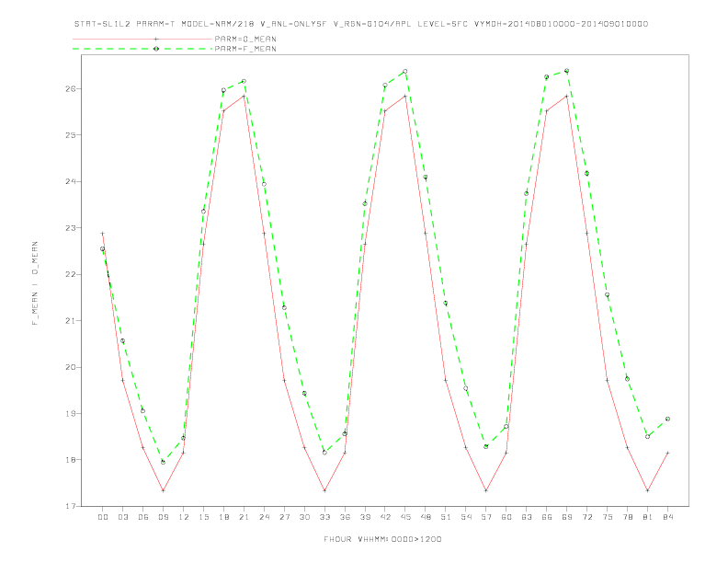Screen dimensions: 728x563
Task: Click the x-axis tick label 03
Action: pos(123,517)
